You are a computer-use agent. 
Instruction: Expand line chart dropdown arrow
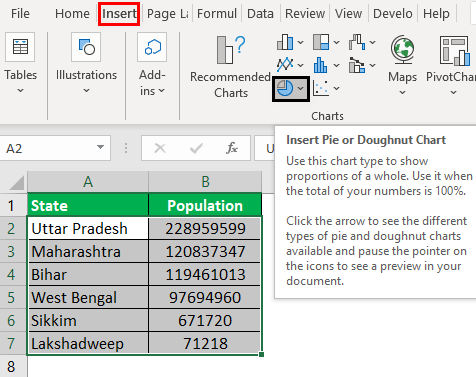[x=300, y=65]
